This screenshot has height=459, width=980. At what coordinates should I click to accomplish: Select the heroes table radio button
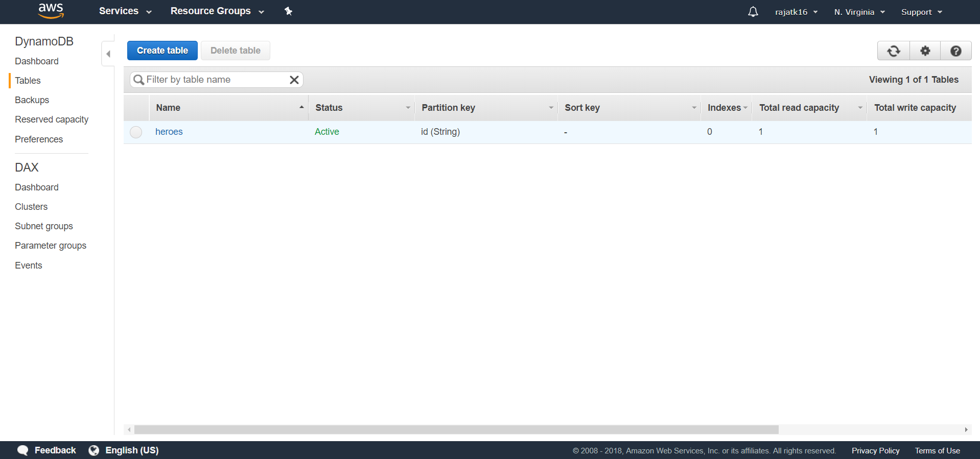tap(136, 132)
